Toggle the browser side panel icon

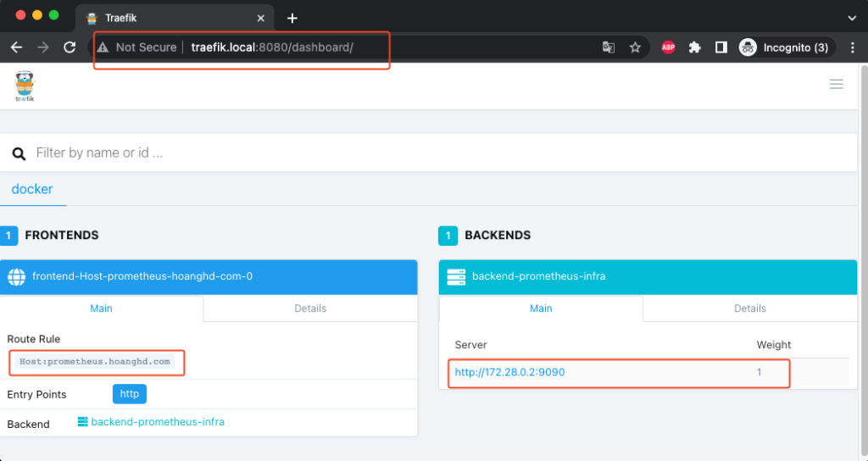[x=721, y=47]
